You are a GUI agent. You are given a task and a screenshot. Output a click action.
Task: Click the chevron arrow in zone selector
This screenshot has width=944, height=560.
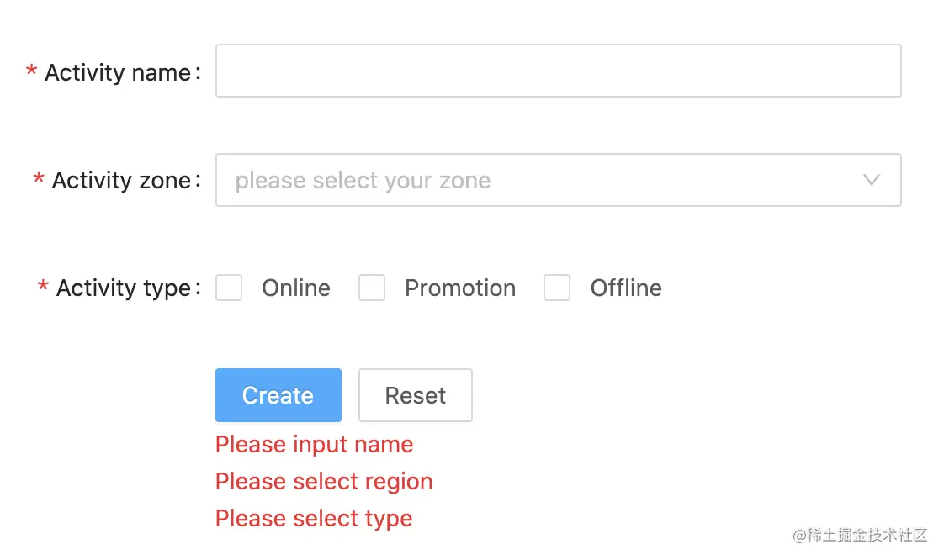coord(871,180)
